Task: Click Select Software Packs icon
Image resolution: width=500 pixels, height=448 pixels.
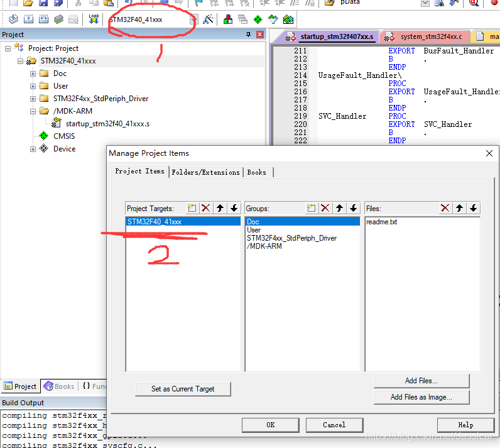Action: [x=273, y=19]
